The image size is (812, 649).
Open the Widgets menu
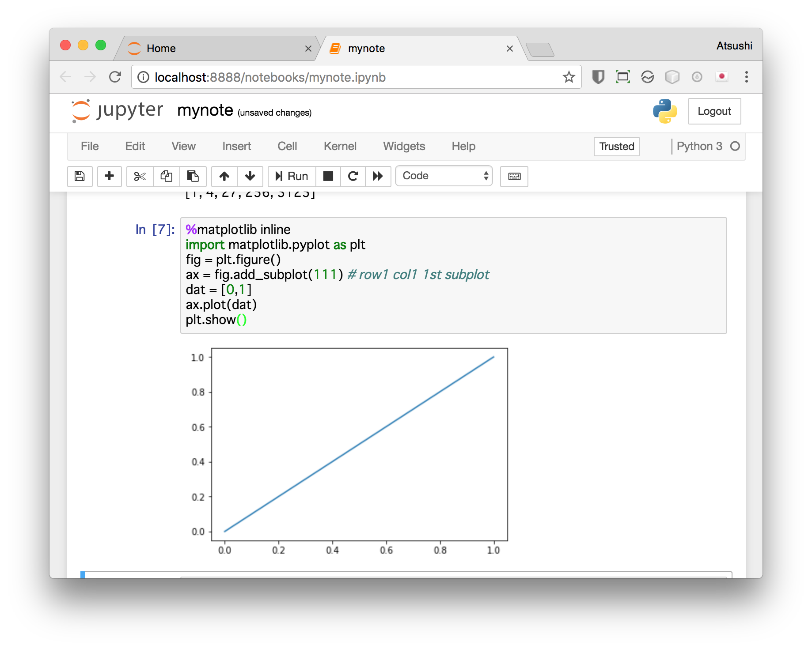(x=403, y=146)
